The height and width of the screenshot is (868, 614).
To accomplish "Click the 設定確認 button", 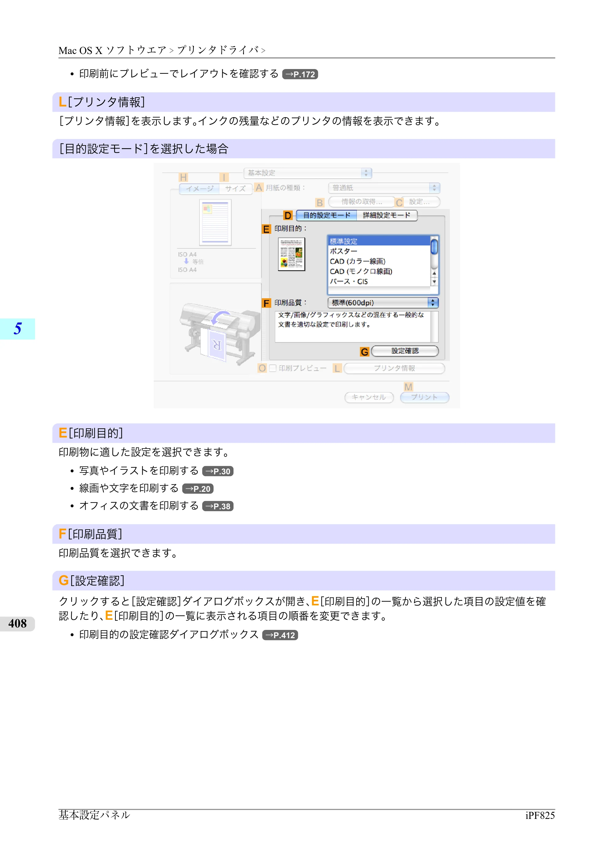I will [405, 351].
